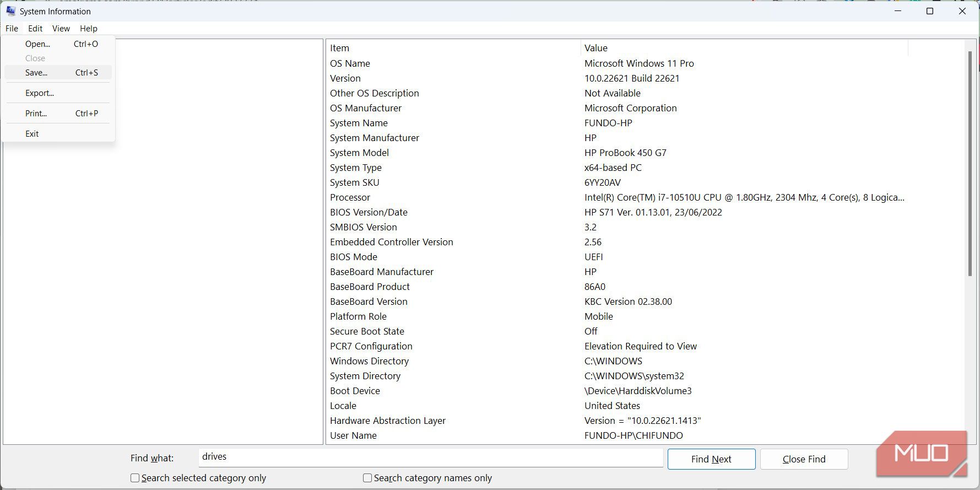
Task: Select the Platform Role row
Action: [x=617, y=316]
